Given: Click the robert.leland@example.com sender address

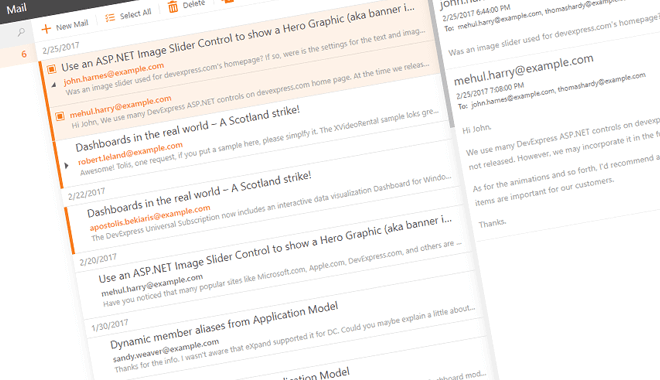Looking at the screenshot, I should pyautogui.click(x=130, y=153).
